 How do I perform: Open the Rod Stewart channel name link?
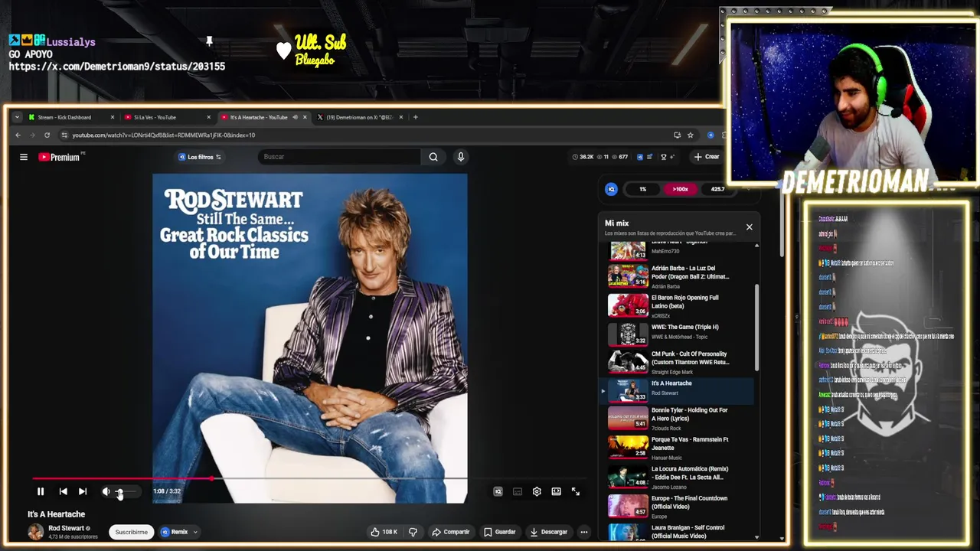tap(66, 528)
